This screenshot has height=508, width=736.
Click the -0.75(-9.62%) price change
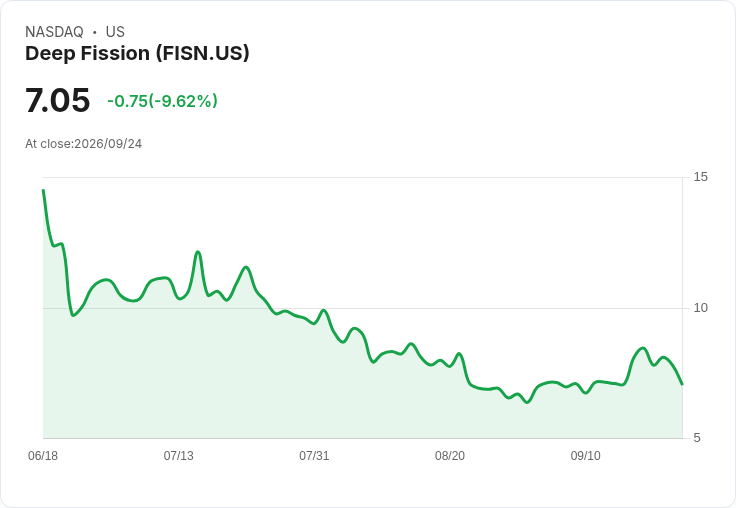pos(162,101)
